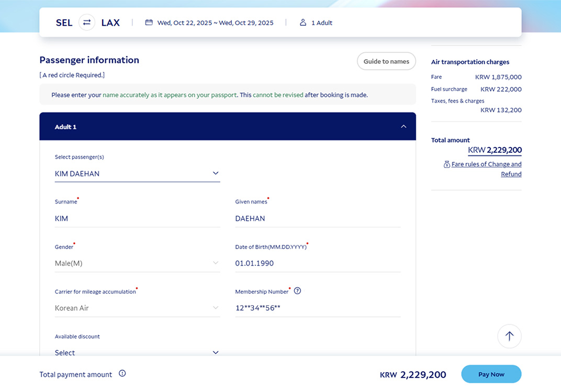Open the Gender dropdown showing Male(M)

138,263
